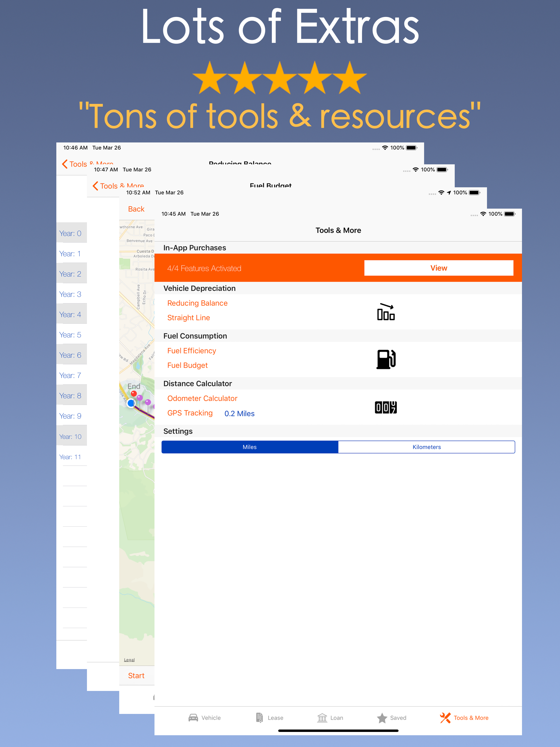This screenshot has width=560, height=747.
Task: Select the Year: 5 row
Action: [70, 335]
